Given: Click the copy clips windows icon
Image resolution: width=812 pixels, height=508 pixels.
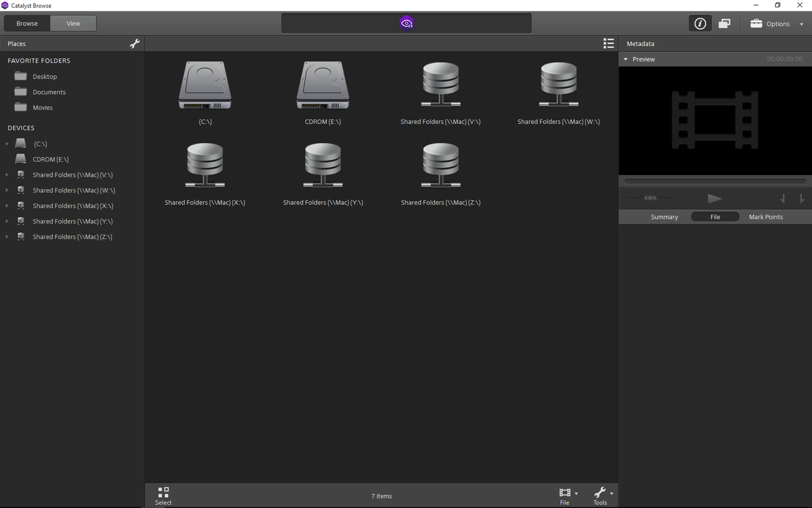Looking at the screenshot, I should pos(725,23).
